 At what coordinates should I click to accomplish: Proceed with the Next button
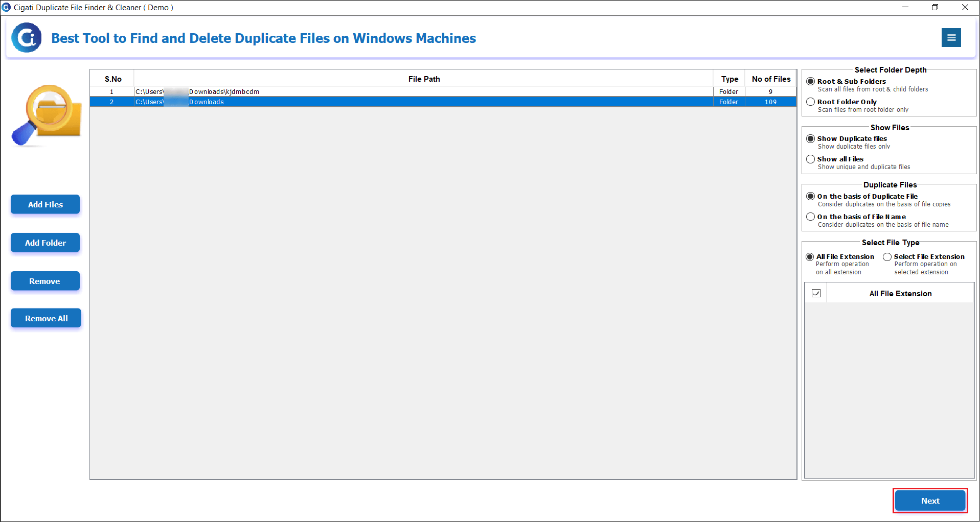coord(930,501)
